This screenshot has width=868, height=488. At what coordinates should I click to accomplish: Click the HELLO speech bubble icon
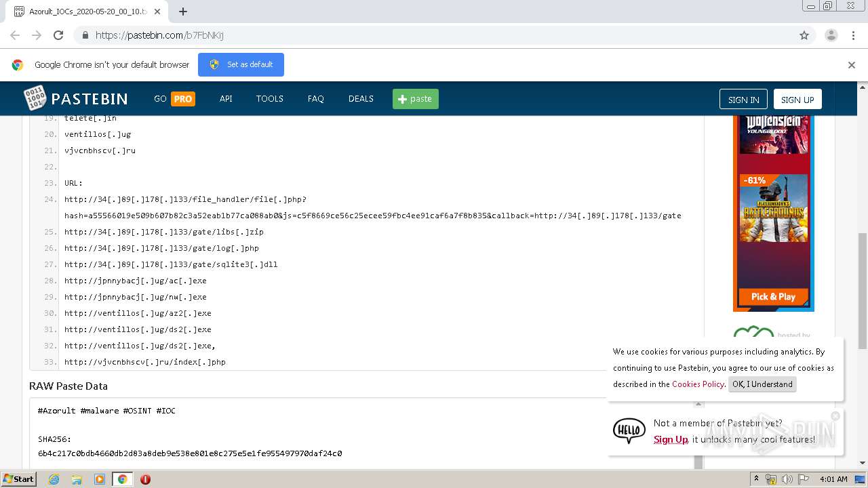pos(629,430)
